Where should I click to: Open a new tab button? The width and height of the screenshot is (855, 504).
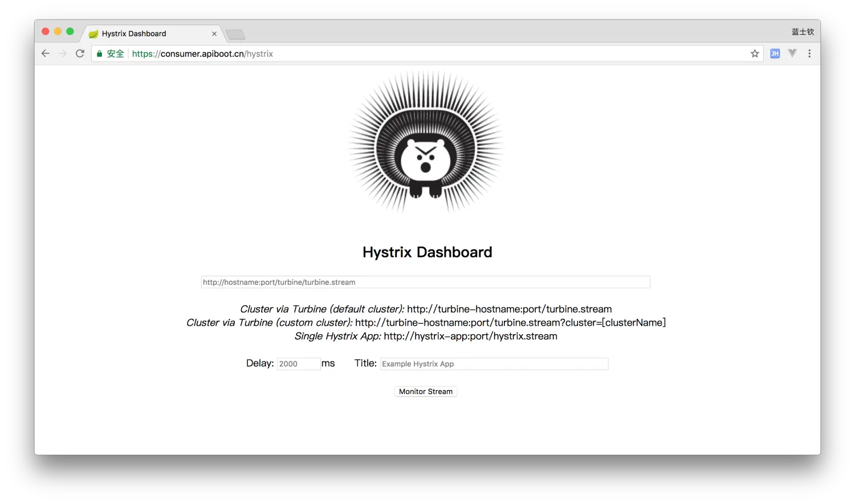[x=235, y=35]
